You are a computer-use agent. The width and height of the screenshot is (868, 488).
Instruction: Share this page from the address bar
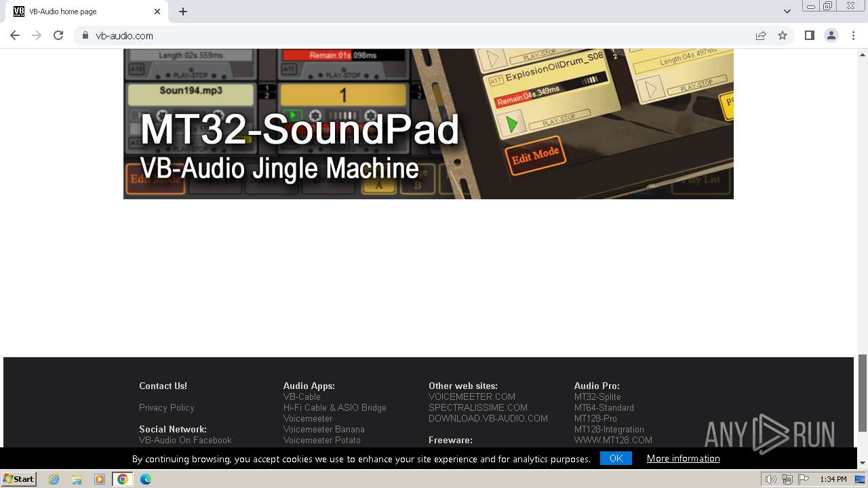(x=761, y=35)
